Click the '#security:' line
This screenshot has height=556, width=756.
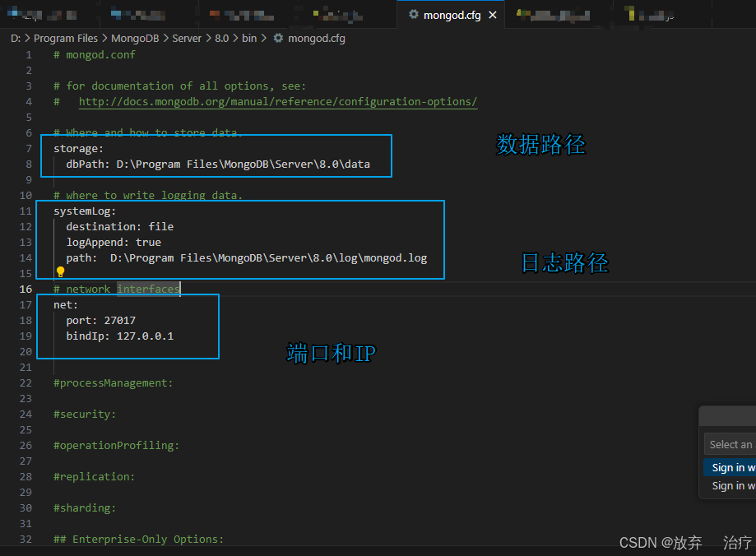tap(85, 415)
